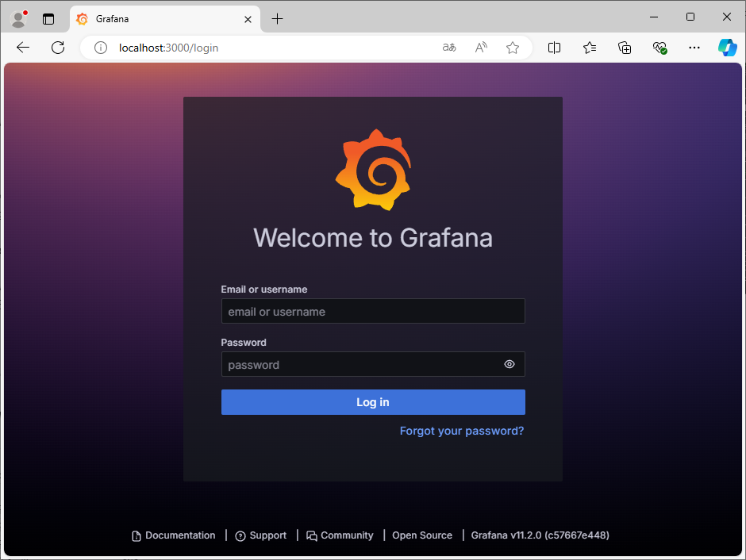Click the address bar URL localhost:3000/login

[168, 48]
